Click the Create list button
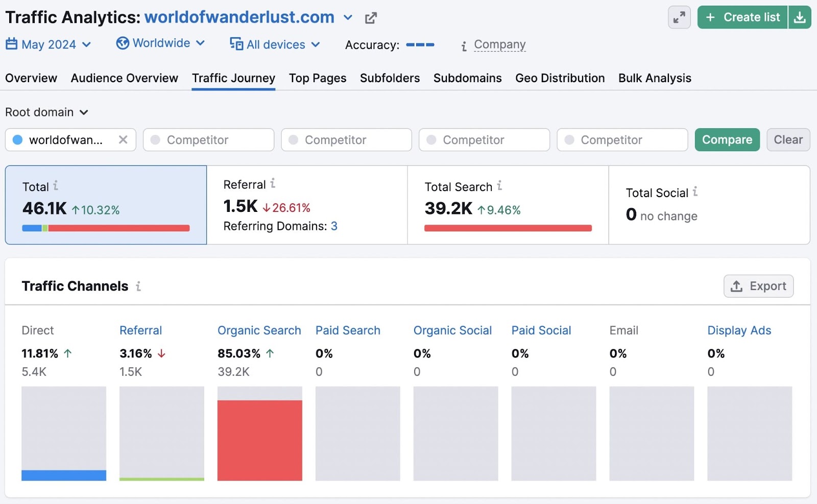The image size is (817, 504). tap(742, 17)
